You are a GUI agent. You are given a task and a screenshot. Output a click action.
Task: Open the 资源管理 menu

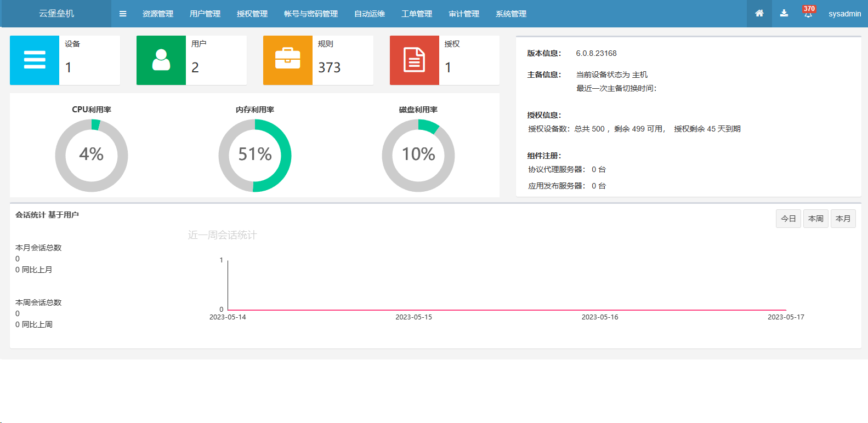[158, 14]
